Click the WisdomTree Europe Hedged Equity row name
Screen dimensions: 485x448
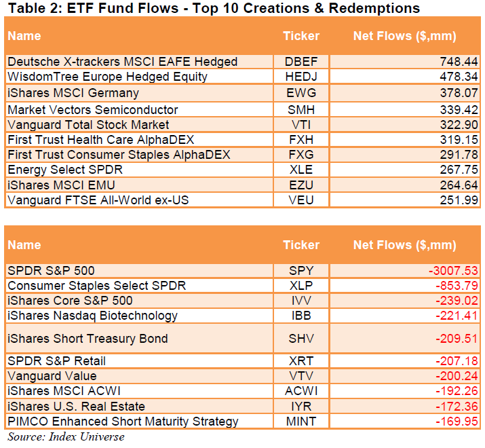tap(107, 77)
